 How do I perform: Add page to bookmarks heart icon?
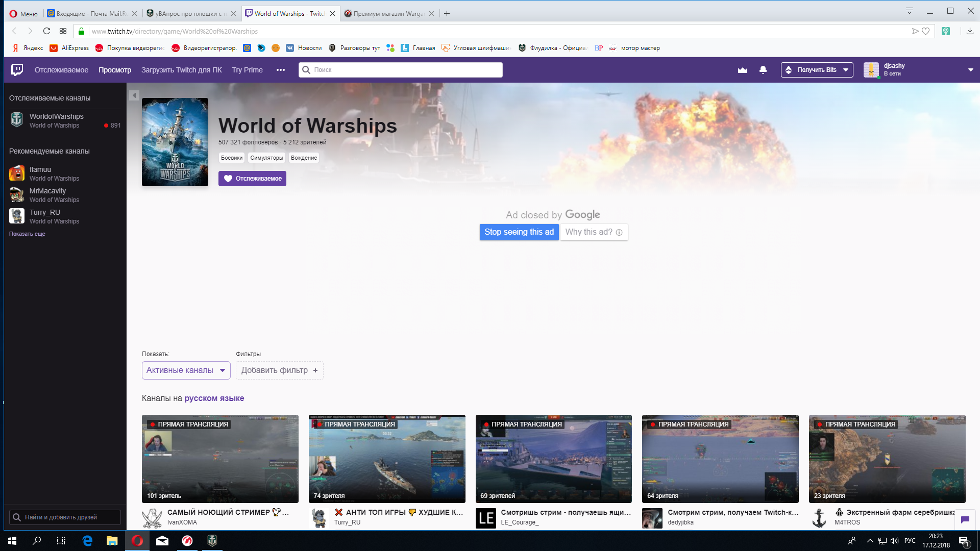(926, 31)
